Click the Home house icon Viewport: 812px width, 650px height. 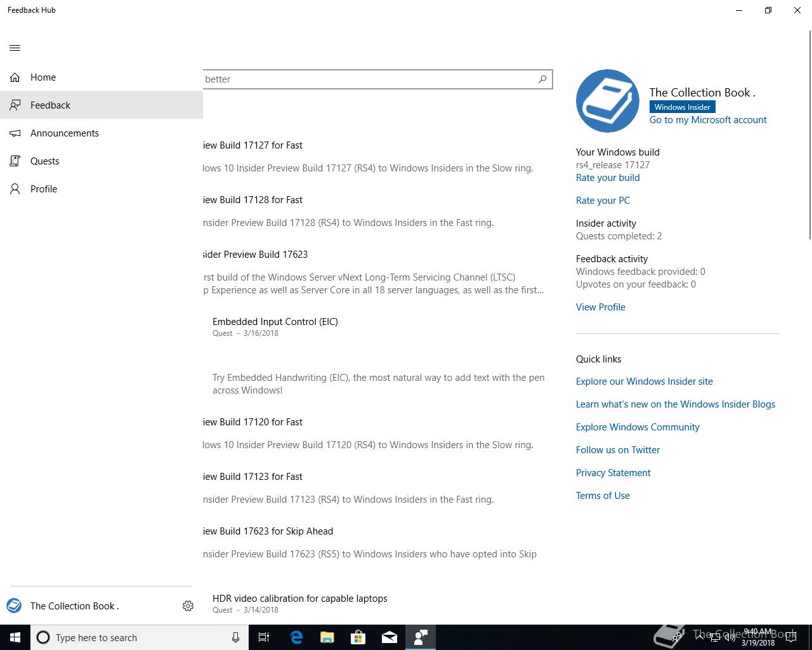coord(15,77)
